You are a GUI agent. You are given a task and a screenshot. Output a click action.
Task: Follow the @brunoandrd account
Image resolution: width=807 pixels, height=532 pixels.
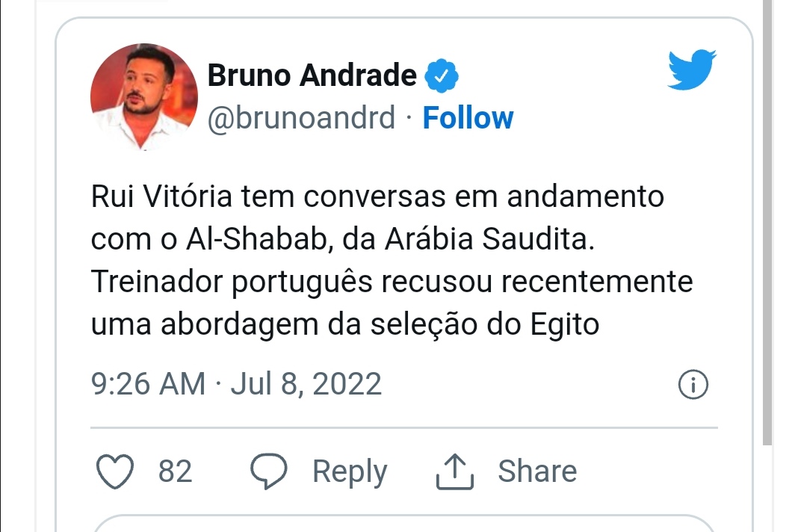[468, 118]
